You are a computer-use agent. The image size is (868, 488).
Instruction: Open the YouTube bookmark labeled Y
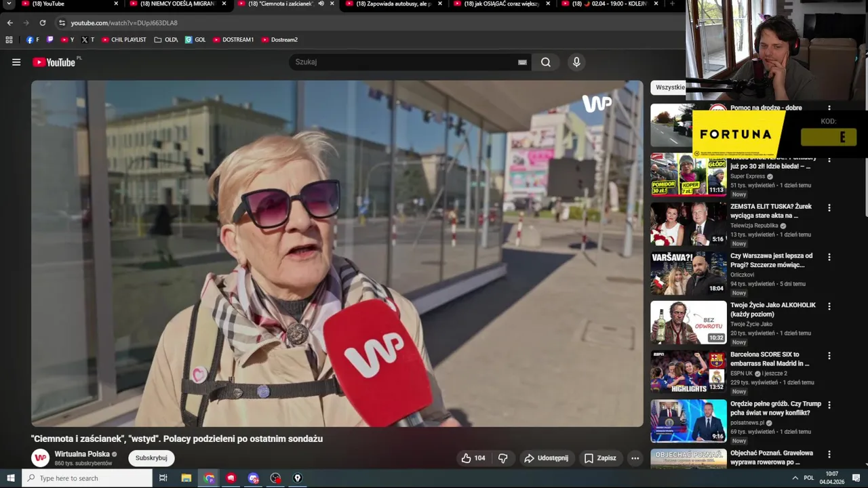(67, 40)
